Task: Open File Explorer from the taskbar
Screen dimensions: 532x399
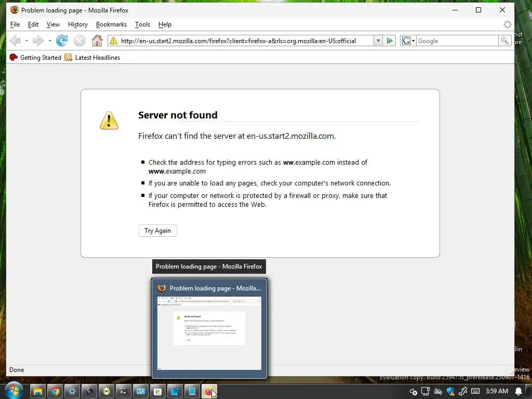Action: pyautogui.click(x=37, y=392)
